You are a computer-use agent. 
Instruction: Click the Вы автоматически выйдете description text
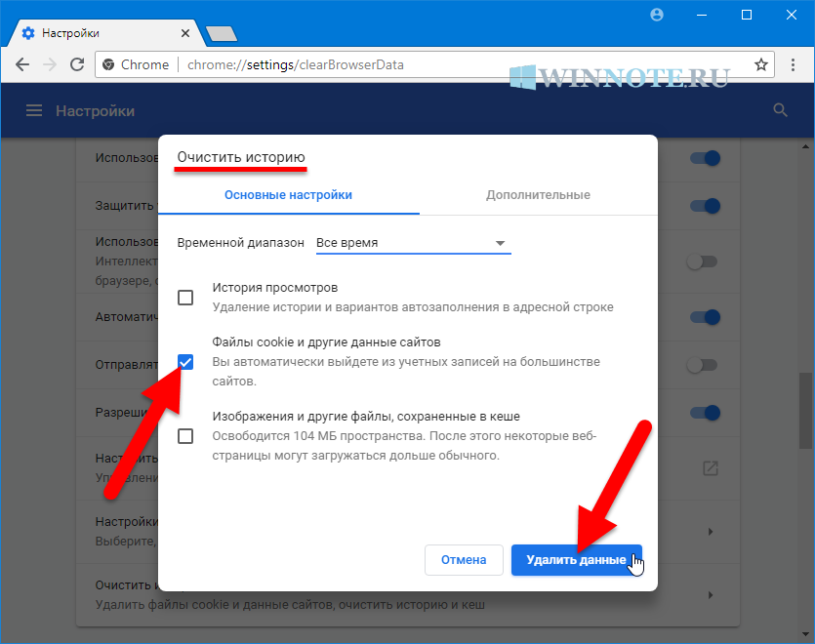point(406,371)
